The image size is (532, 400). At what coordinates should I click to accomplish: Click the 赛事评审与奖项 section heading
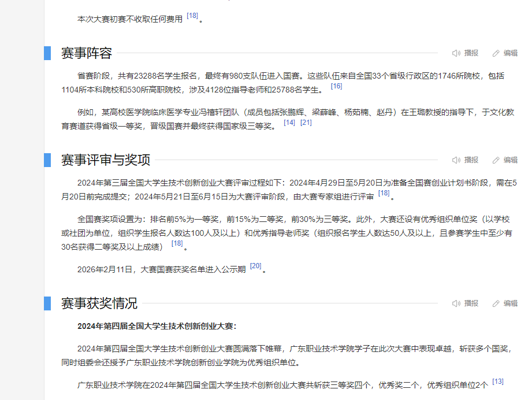(106, 160)
